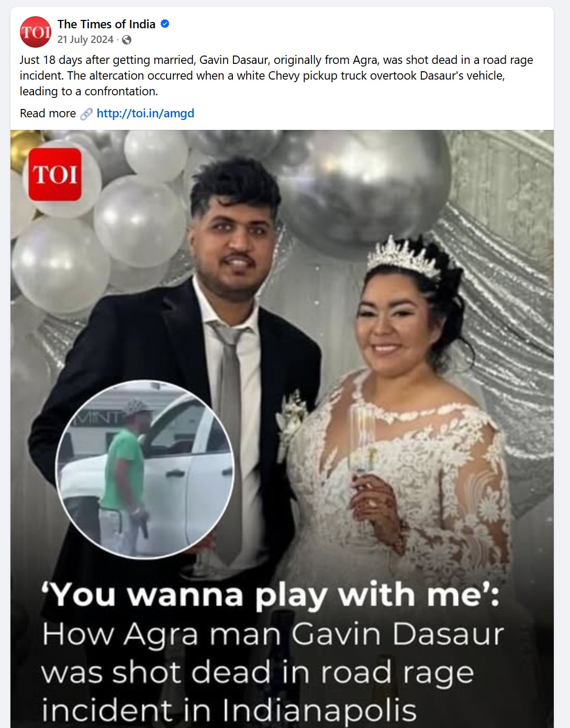Image resolution: width=570 pixels, height=728 pixels.
Task: Open the 21 July 2024 timestamp
Action: [x=85, y=40]
